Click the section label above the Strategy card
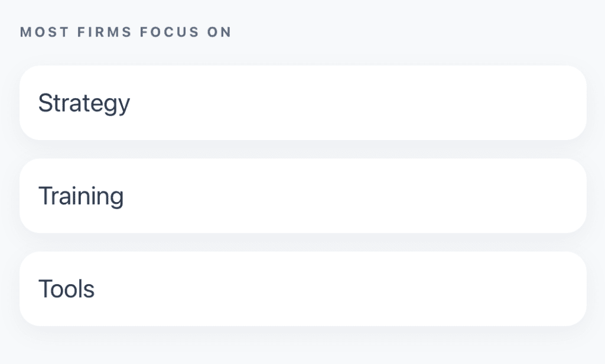605x364 pixels. click(x=126, y=32)
